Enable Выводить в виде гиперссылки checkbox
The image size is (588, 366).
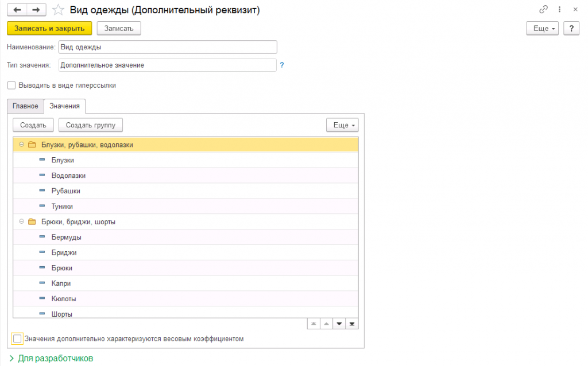pyautogui.click(x=12, y=85)
